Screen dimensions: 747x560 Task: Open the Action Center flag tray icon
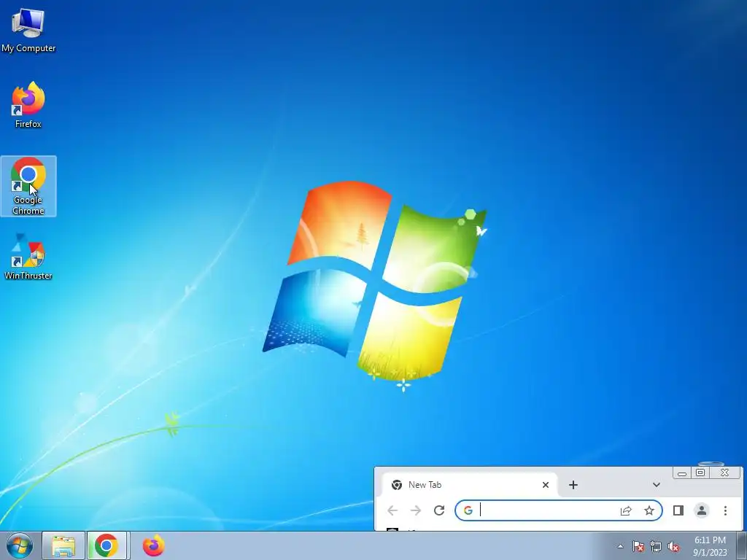[x=638, y=547]
